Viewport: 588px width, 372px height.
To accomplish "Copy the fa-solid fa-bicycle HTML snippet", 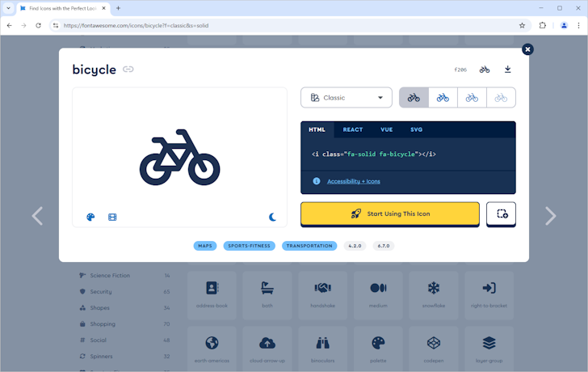I will [373, 154].
